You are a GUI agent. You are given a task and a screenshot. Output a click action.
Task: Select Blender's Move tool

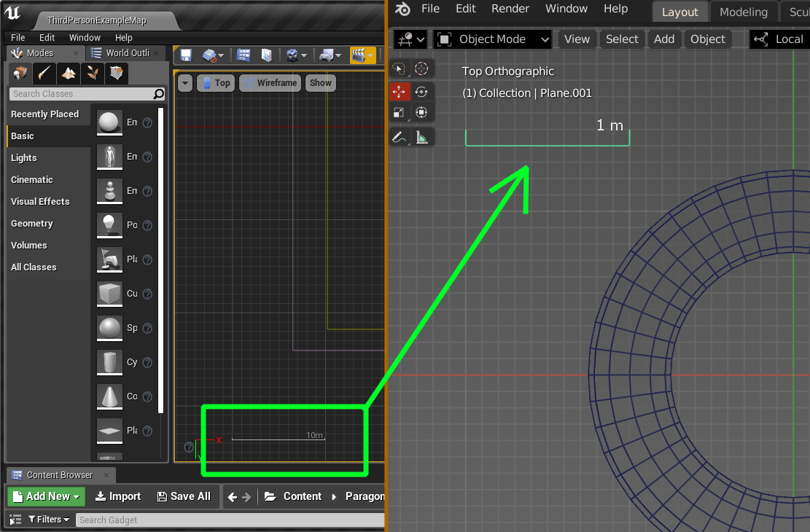[399, 92]
